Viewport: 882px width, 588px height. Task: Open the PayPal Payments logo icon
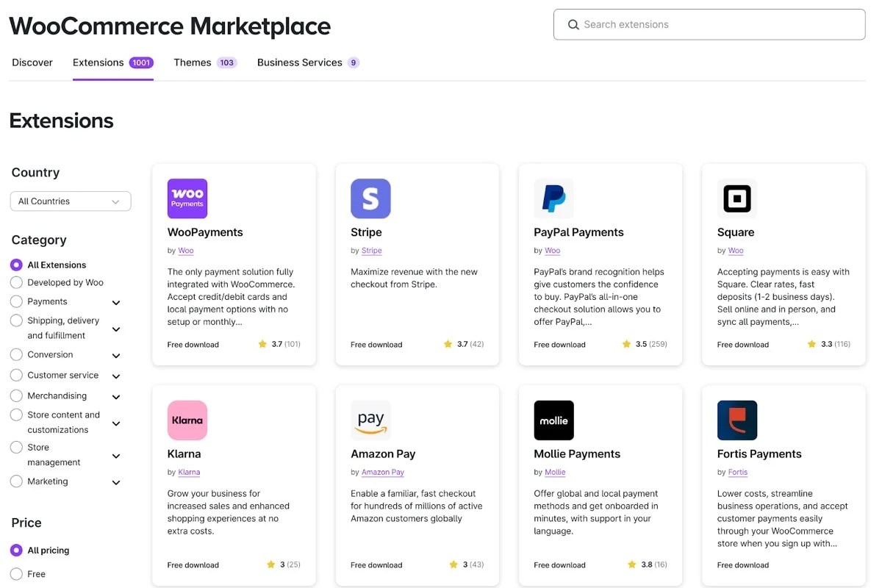(x=553, y=198)
